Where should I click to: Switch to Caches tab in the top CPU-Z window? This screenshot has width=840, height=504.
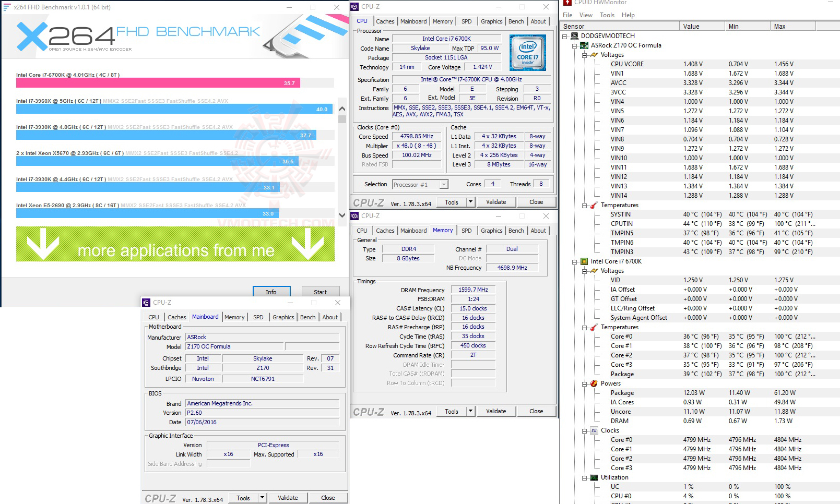385,21
